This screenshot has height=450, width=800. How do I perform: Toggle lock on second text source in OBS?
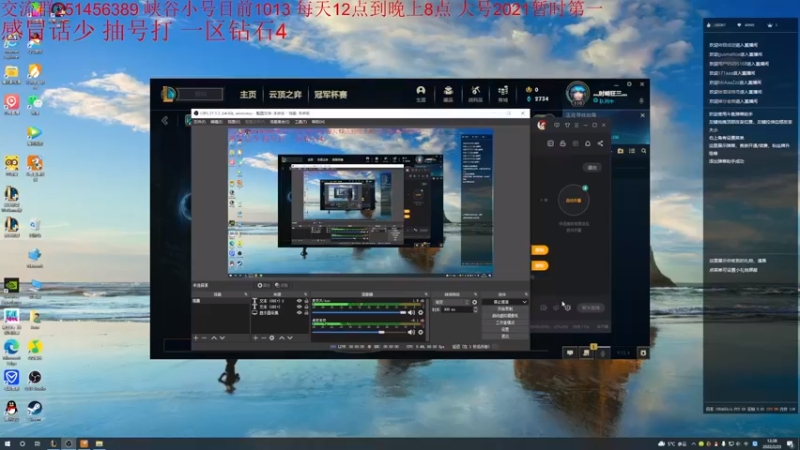click(x=306, y=307)
